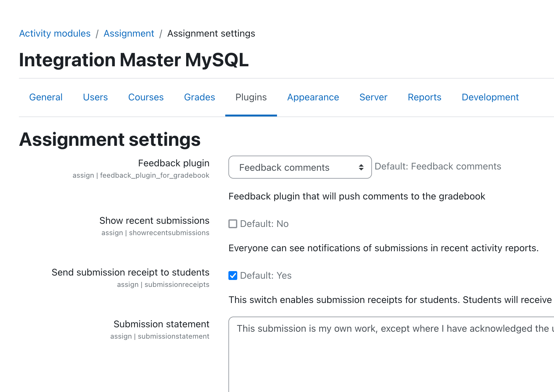The width and height of the screenshot is (554, 392).
Task: Click the 'Integration Master MySQL' heading
Action: (134, 60)
